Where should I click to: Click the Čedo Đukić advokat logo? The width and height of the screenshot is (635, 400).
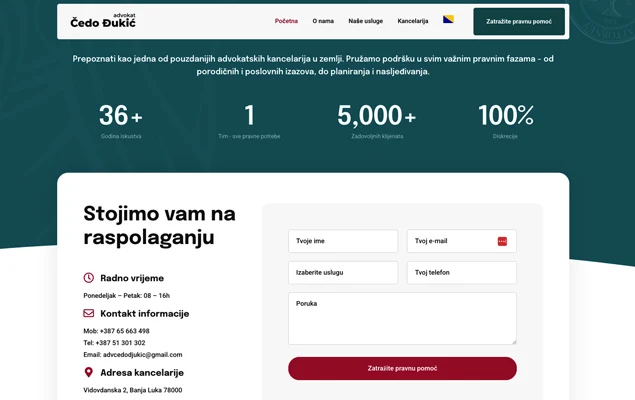[x=103, y=21]
